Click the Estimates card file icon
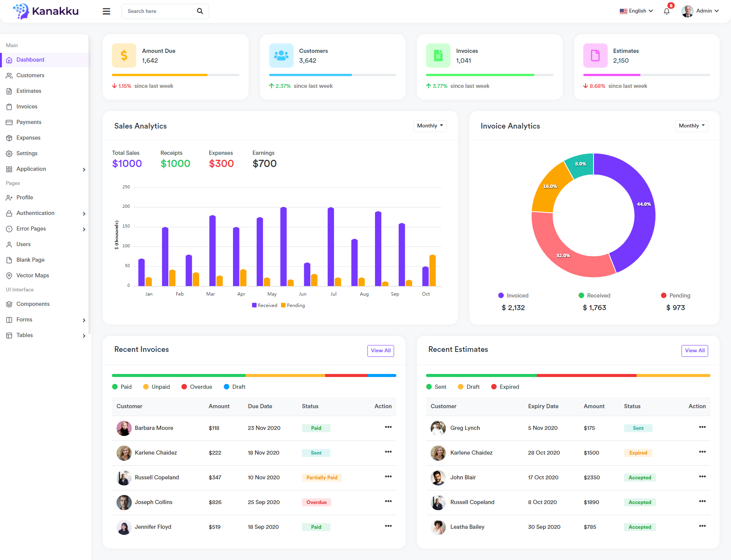The height and width of the screenshot is (560, 731). click(595, 56)
